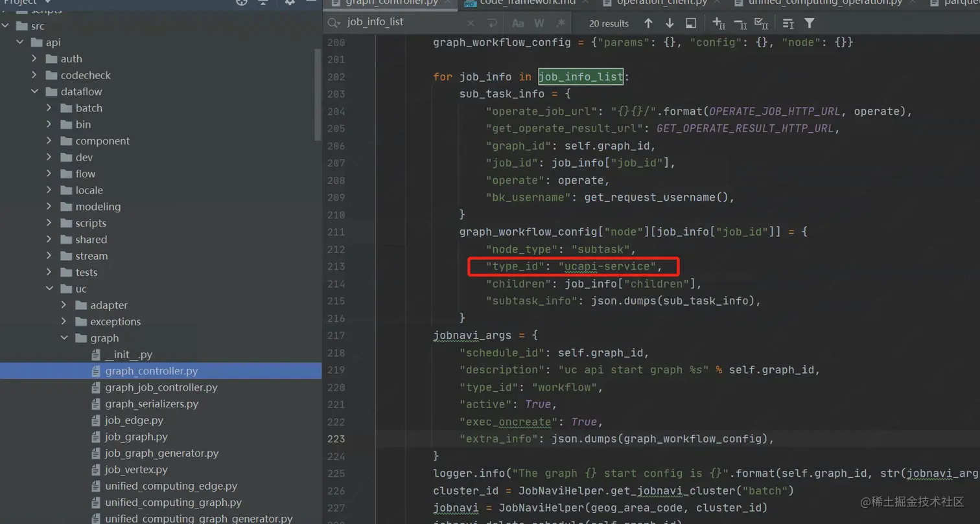Collapse the graph folder
Viewport: 980px width, 524px height.
click(64, 338)
